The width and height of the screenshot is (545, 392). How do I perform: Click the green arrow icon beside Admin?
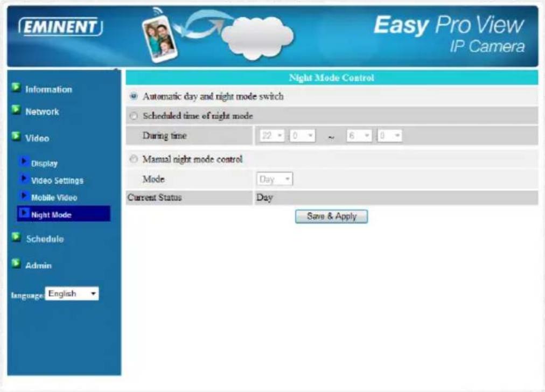point(16,263)
